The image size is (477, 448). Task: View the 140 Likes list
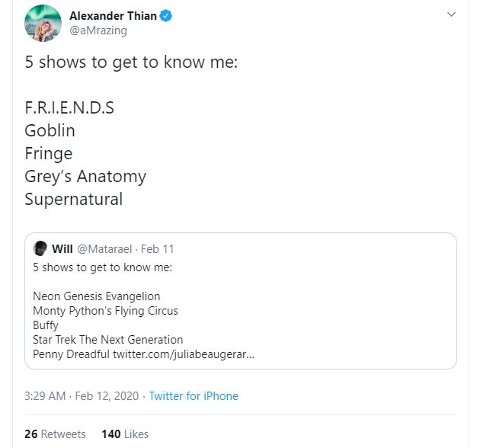(x=125, y=434)
